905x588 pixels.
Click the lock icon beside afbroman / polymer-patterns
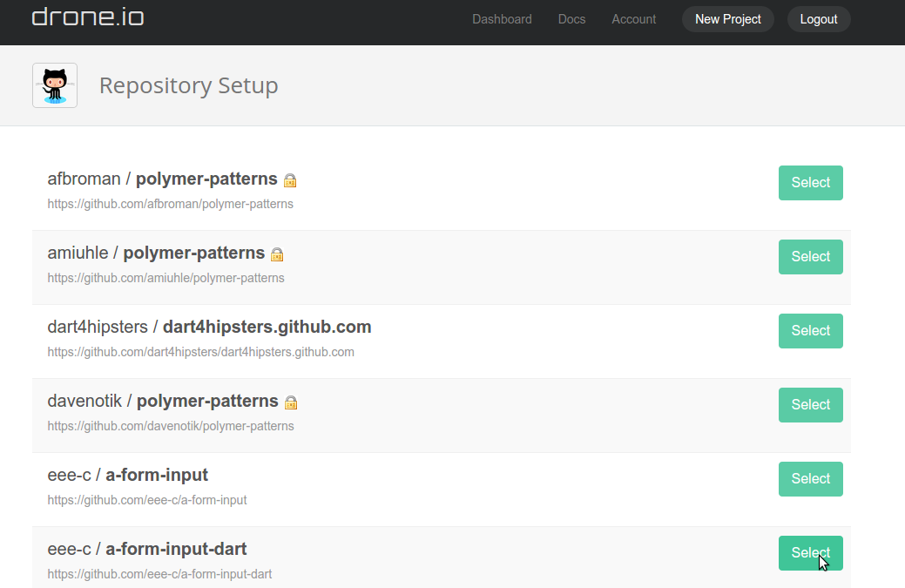[x=290, y=180]
